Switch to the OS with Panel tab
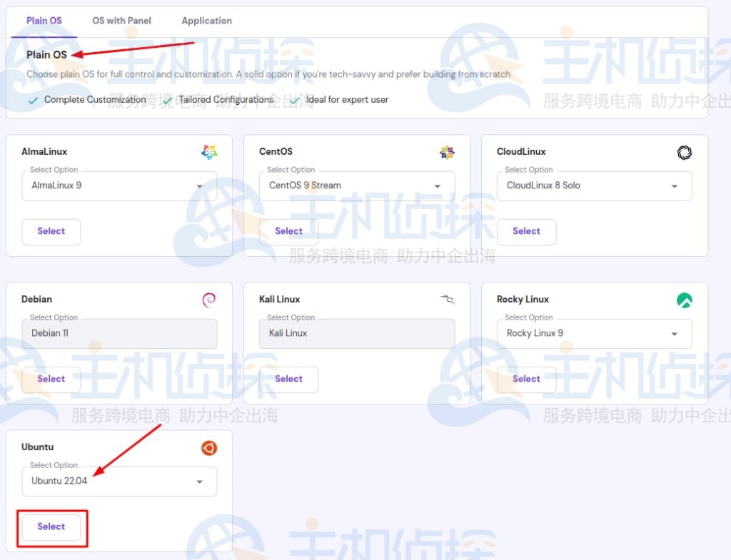The width and height of the screenshot is (731, 560). pos(121,21)
